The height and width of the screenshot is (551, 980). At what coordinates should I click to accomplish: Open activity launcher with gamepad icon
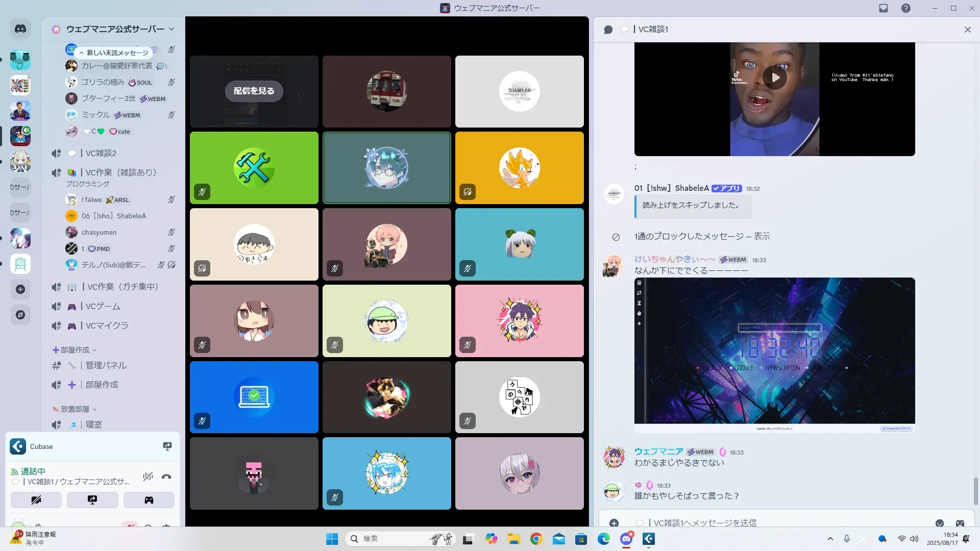click(149, 500)
